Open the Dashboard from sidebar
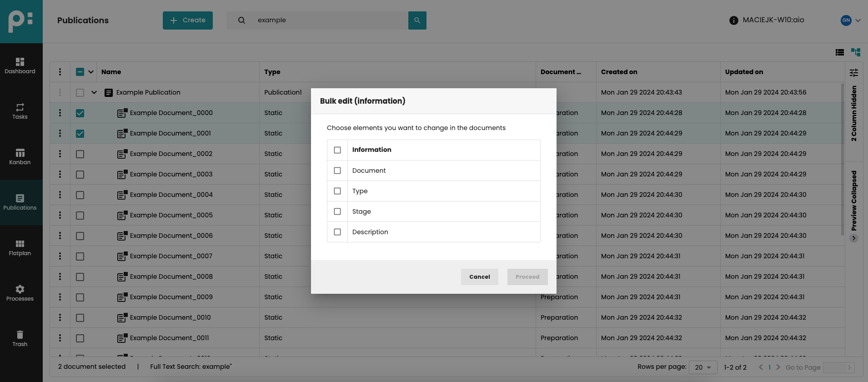This screenshot has width=868, height=382. coord(20,66)
